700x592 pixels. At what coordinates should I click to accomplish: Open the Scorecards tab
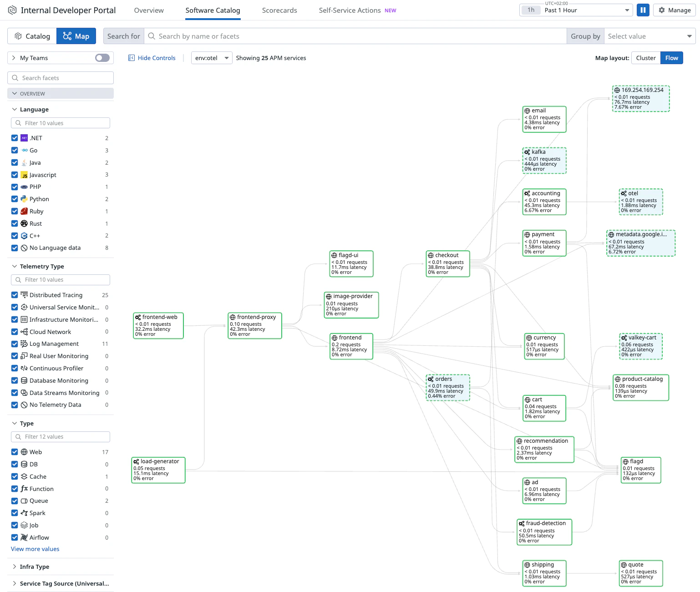(279, 10)
